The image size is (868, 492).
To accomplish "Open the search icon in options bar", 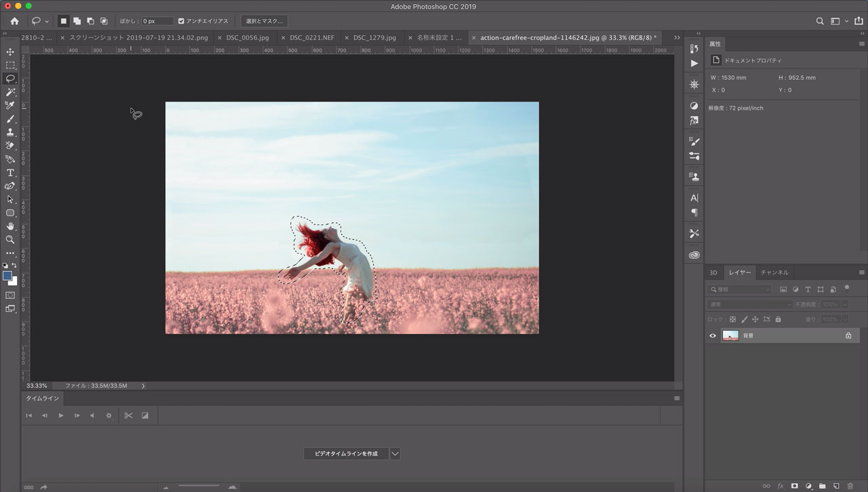I will pos(820,21).
